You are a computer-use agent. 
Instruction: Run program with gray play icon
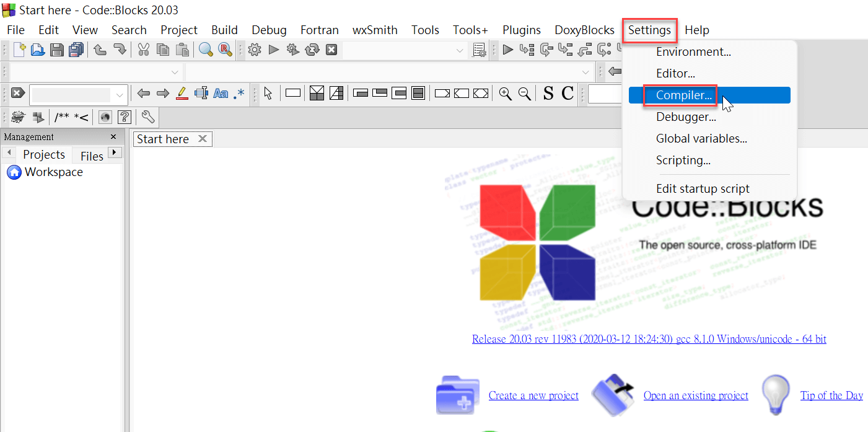(x=274, y=50)
